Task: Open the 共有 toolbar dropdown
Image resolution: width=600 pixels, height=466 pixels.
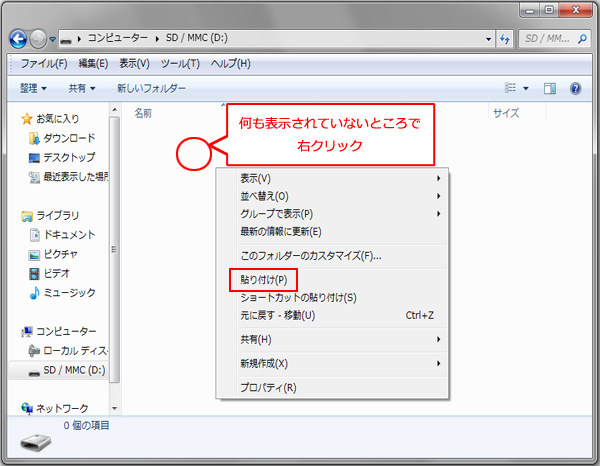Action: coord(81,88)
